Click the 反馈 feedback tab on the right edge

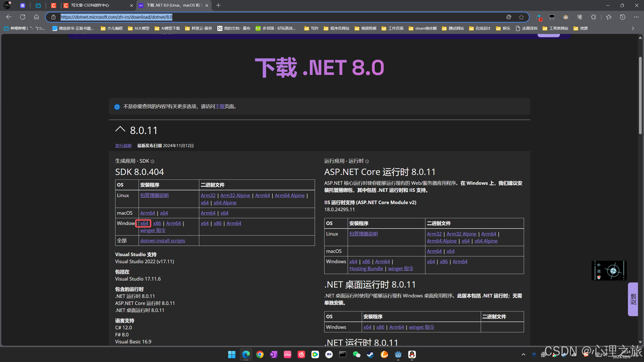(x=633, y=299)
